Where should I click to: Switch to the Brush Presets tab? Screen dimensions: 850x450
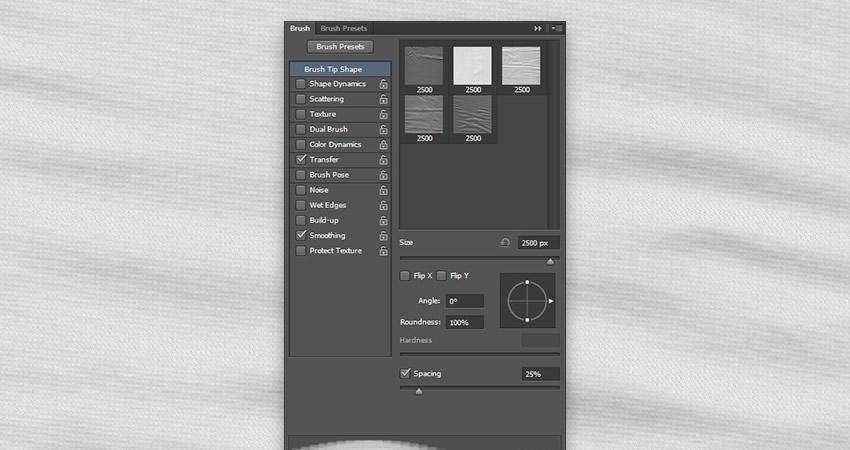pyautogui.click(x=343, y=29)
